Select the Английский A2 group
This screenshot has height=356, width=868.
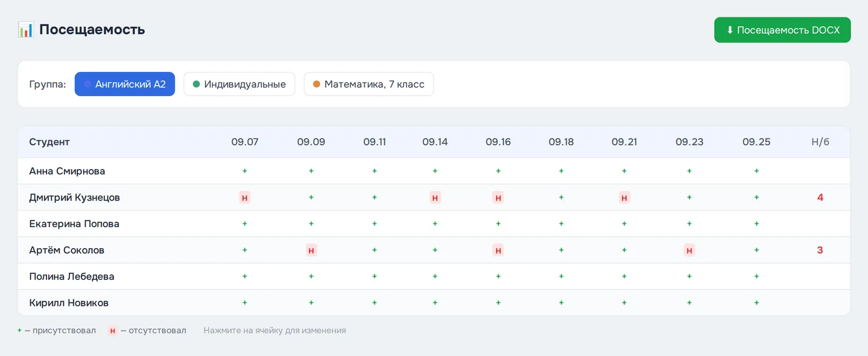[x=125, y=84]
